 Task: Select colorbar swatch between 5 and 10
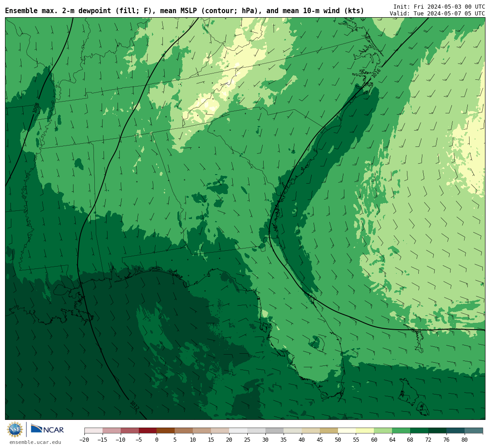(184, 431)
